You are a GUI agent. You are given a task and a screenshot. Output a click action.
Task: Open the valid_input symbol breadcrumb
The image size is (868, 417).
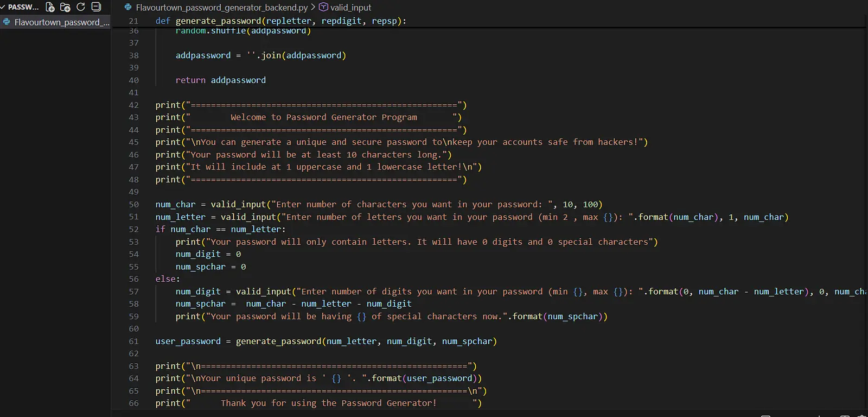350,8
